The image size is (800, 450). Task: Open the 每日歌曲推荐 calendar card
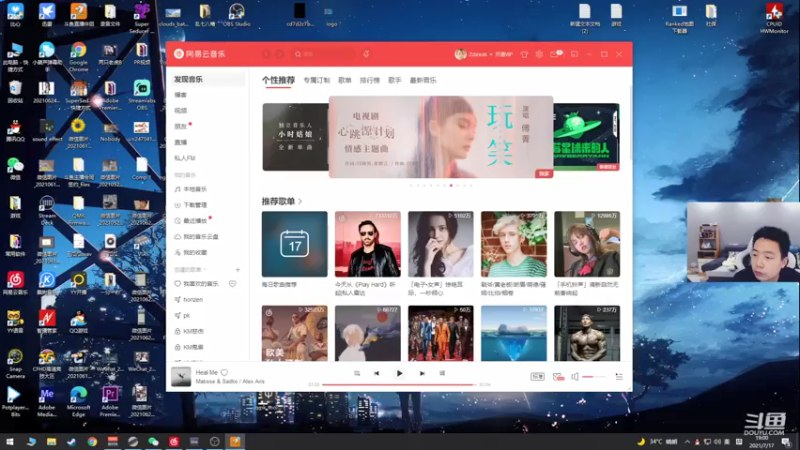[x=294, y=244]
